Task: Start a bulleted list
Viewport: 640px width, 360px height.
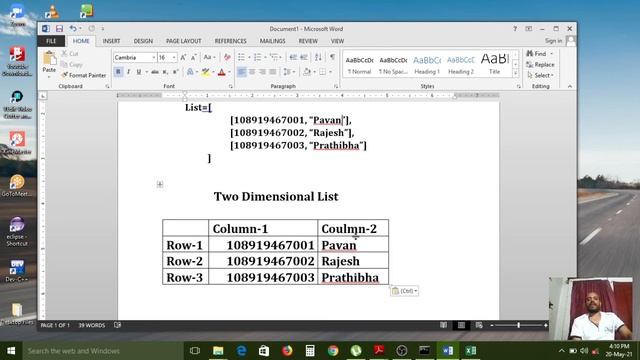Action: pos(241,58)
